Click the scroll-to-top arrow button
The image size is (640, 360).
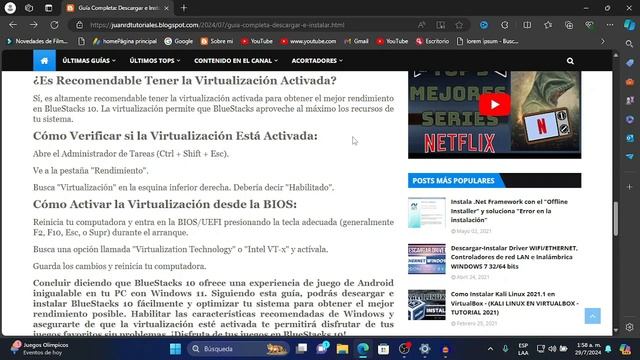tap(592, 316)
